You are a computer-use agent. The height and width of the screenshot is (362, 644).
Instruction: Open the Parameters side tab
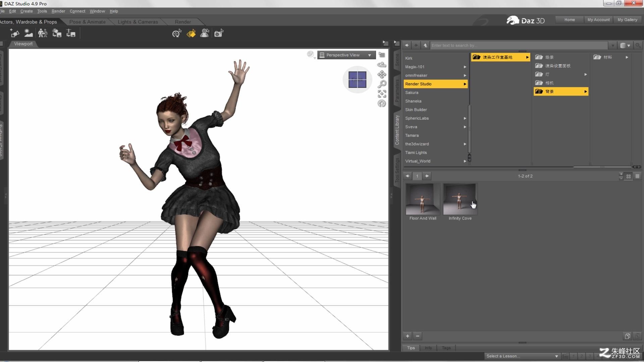coord(397,90)
